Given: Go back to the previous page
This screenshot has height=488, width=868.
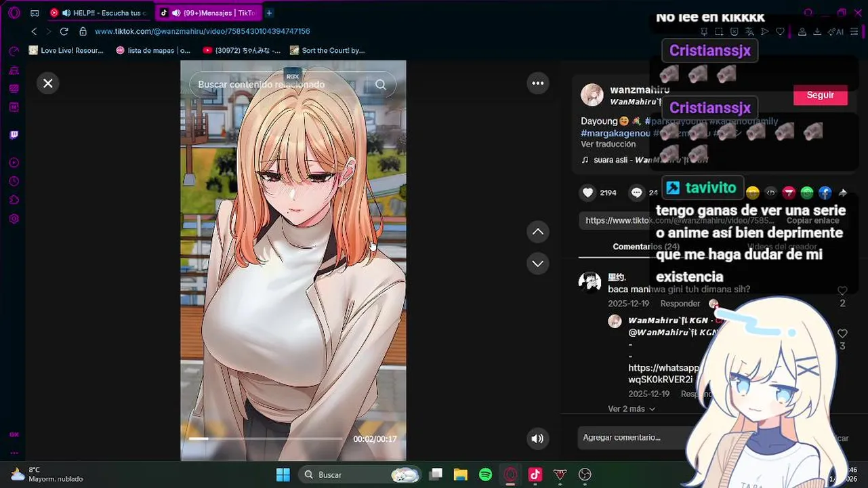Looking at the screenshot, I should (x=34, y=31).
